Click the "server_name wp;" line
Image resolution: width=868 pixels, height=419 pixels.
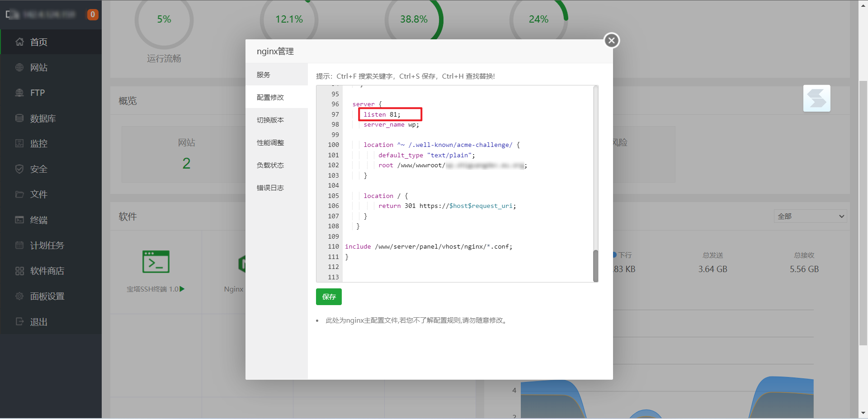click(392, 125)
